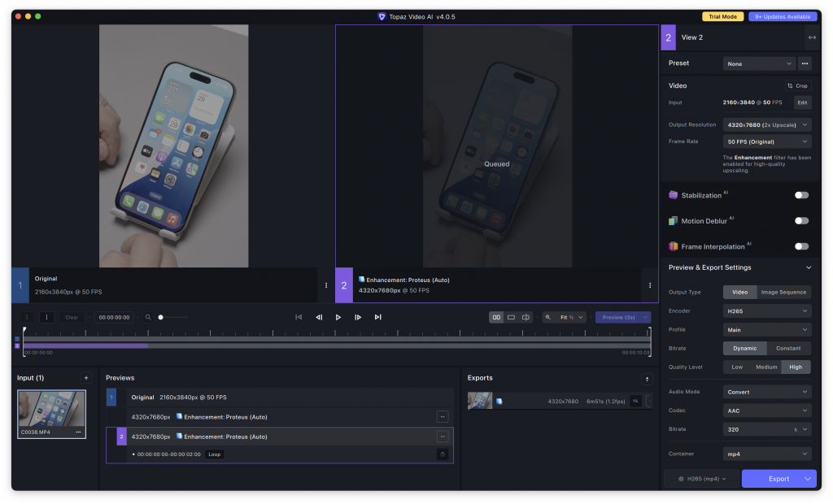
Task: Open the preset three-dot options button
Action: click(x=805, y=63)
